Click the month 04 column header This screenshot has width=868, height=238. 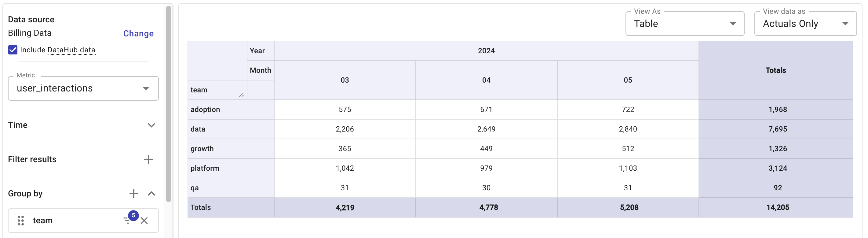tap(486, 80)
